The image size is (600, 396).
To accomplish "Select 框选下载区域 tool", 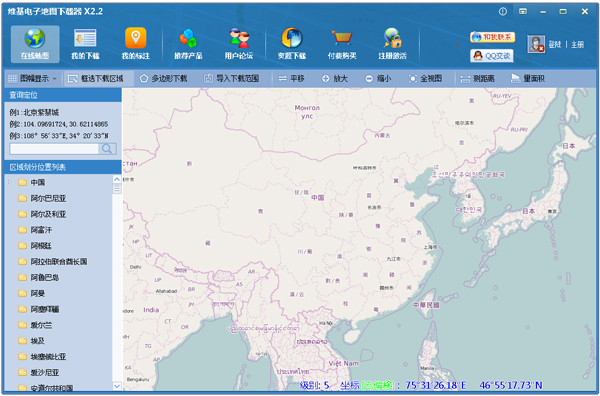I will (96, 78).
